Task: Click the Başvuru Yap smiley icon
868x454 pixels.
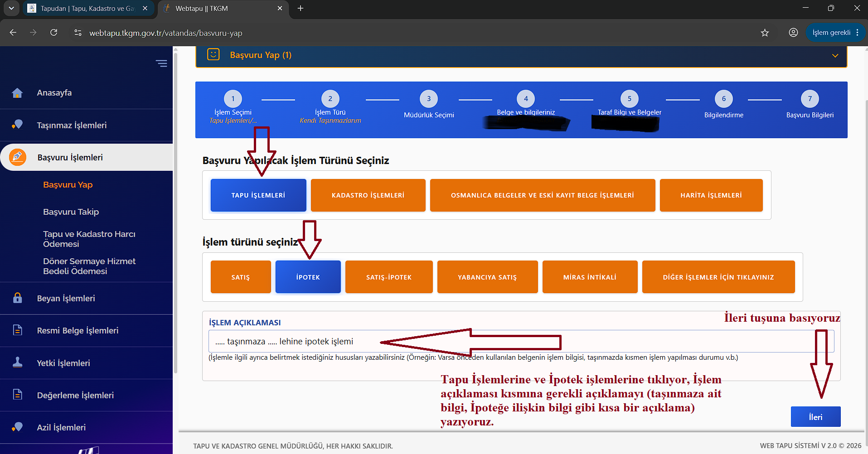Action: 213,55
